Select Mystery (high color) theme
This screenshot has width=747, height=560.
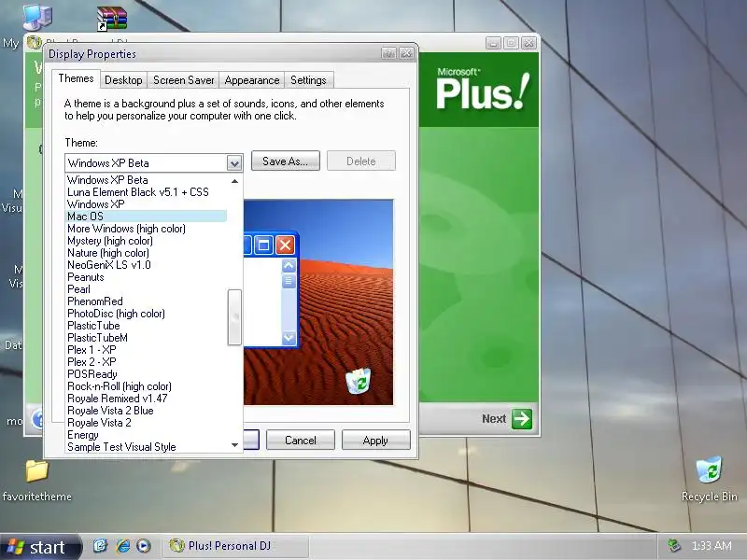(146, 241)
